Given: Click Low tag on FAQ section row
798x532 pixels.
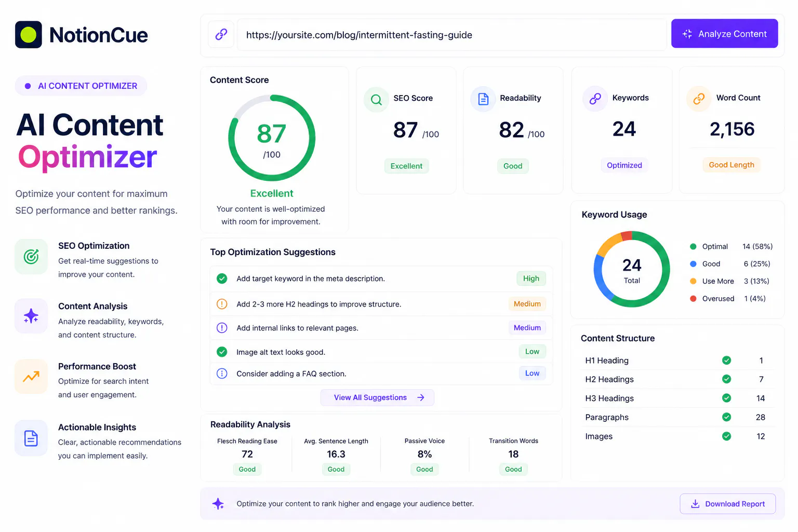Looking at the screenshot, I should point(532,374).
